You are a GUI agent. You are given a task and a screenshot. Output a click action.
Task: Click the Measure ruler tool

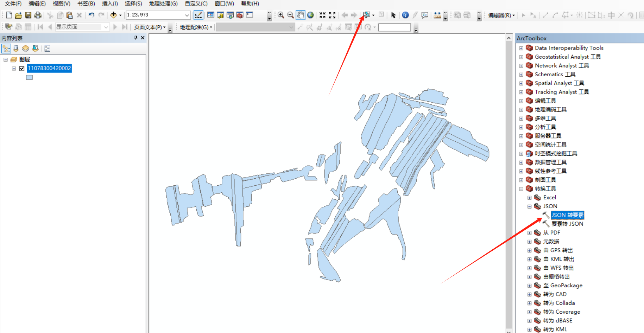click(437, 15)
